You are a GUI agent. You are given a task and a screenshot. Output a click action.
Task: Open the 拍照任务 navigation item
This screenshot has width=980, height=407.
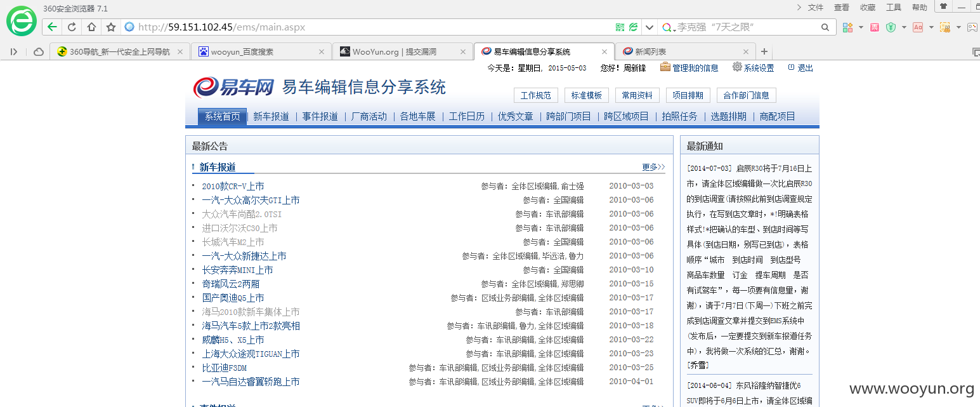[679, 116]
